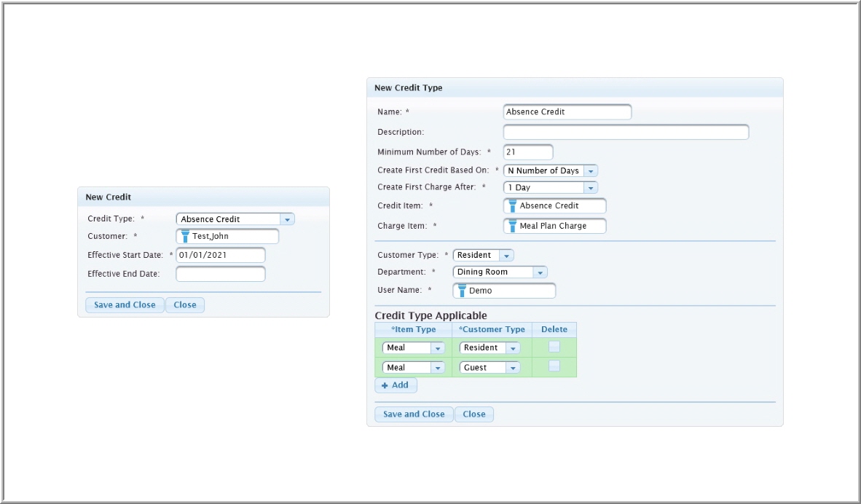The image size is (861, 504).
Task: Tick Delete checkbox for Meal Guest row
Action: click(x=554, y=366)
